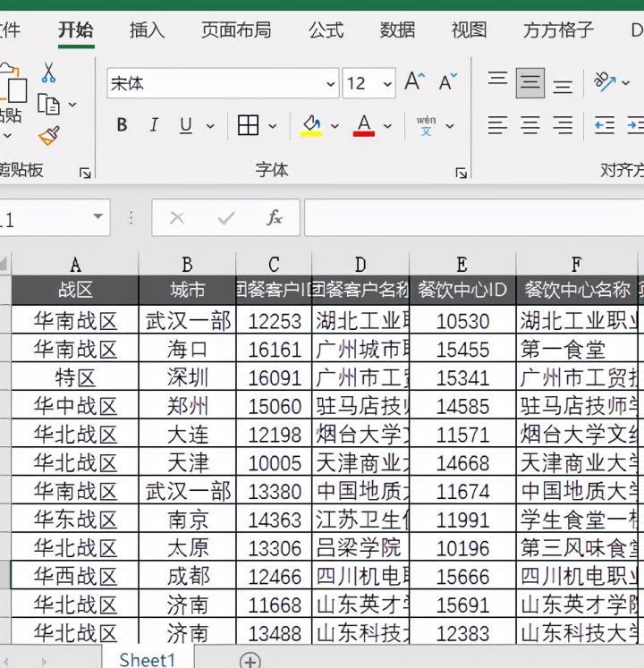Select cell with 吕梁学院
The image size is (644, 668).
[360, 547]
